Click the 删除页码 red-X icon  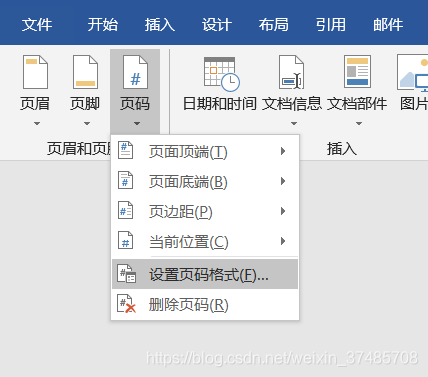(127, 304)
